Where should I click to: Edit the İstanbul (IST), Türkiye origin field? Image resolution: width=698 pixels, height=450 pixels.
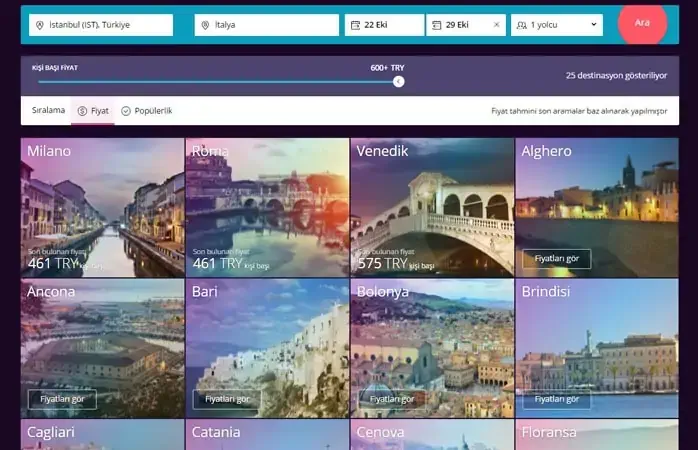point(101,25)
